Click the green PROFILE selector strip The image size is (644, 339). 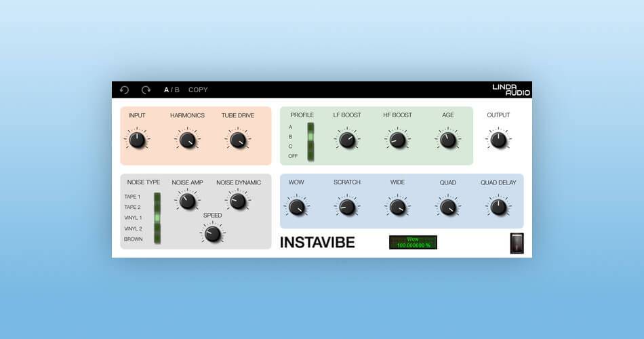coord(311,142)
